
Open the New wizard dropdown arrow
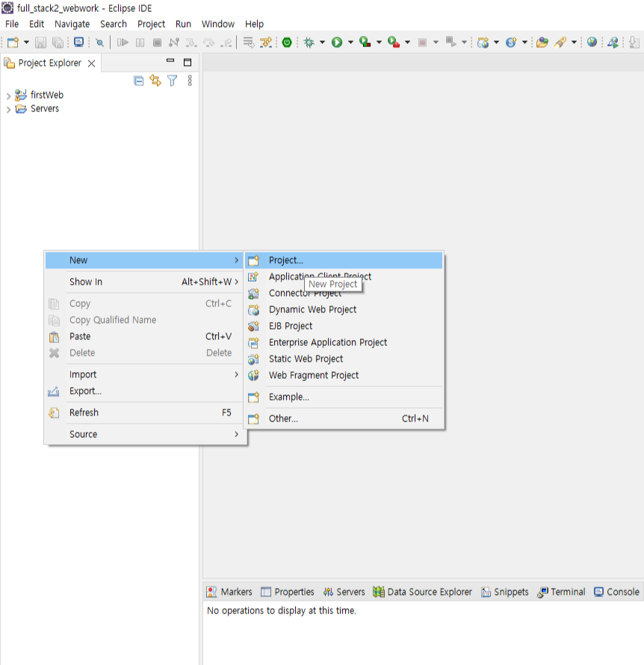coord(26,42)
